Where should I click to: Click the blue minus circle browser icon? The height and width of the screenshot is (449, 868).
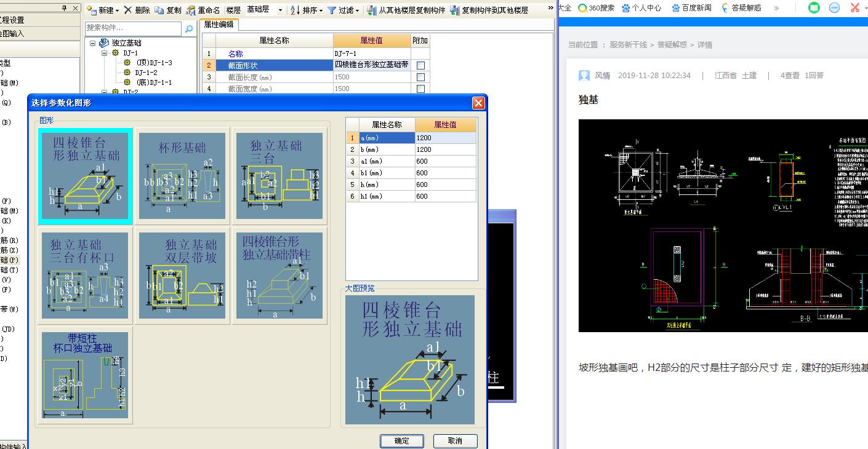(834, 8)
